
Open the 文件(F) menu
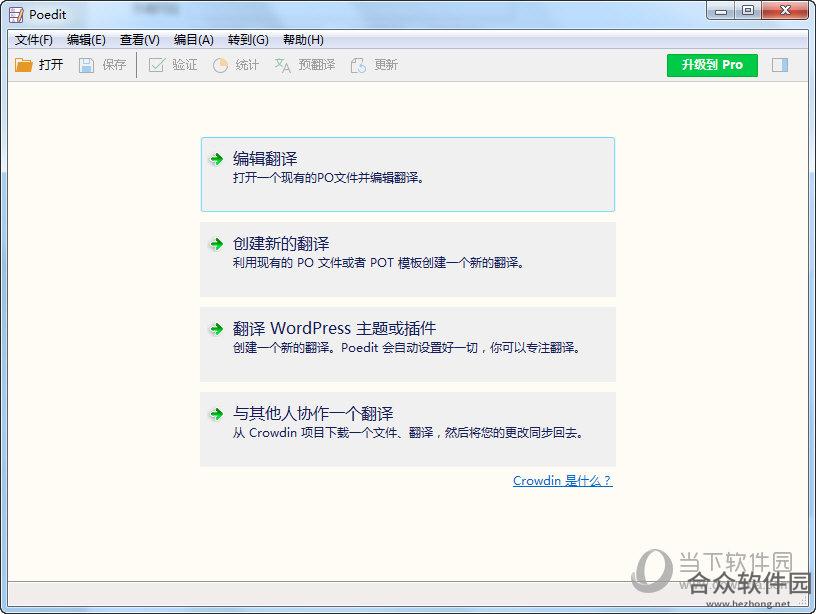click(34, 40)
